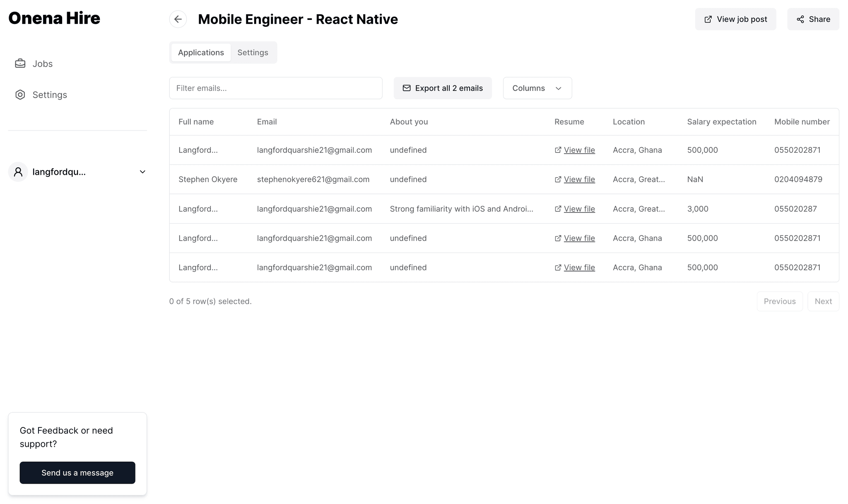This screenshot has width=848, height=504.
Task: Select row checkbox for Stephen Okyere
Action: (174, 179)
